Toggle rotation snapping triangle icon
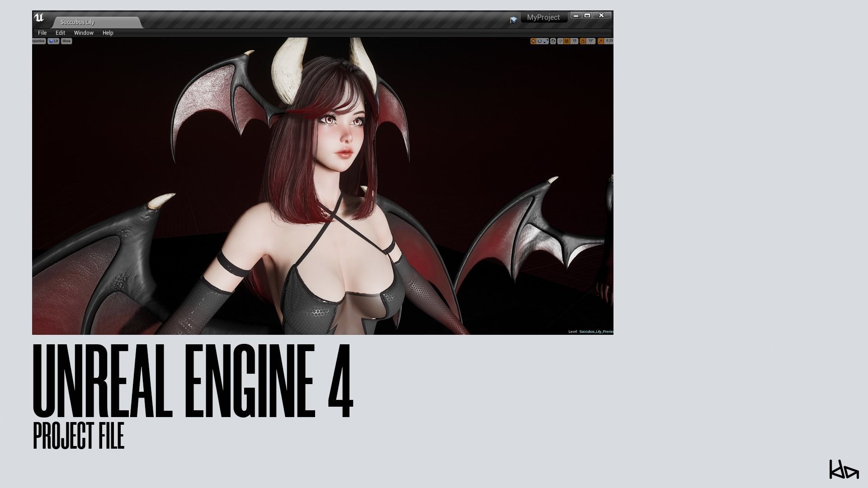This screenshot has width=868, height=488. pos(583,41)
